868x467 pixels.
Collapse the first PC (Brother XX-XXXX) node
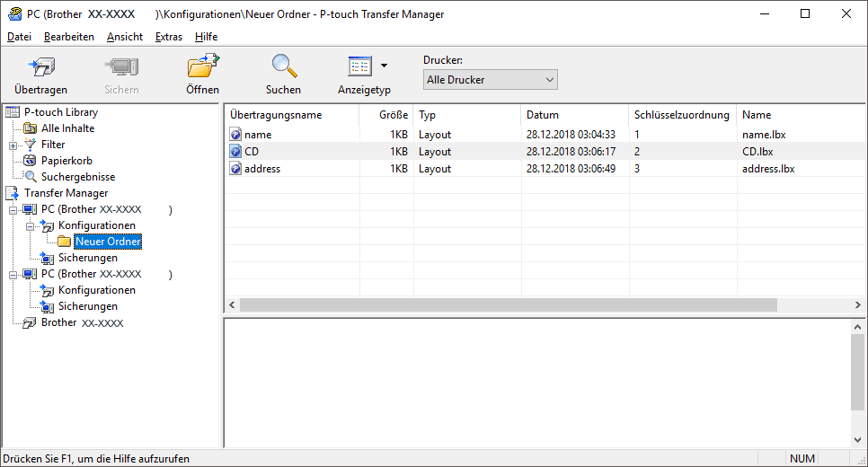click(13, 210)
